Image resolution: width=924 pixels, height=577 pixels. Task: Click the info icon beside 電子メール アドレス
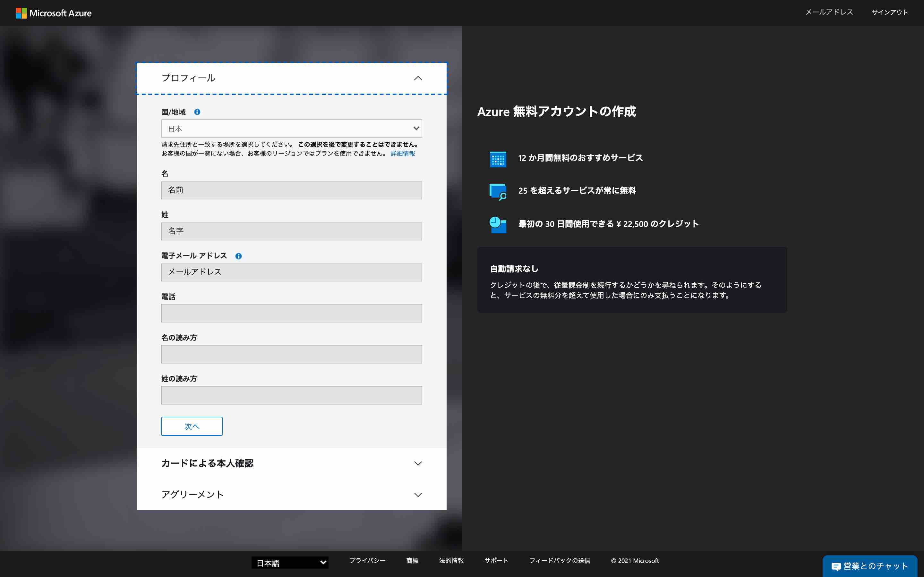239,256
